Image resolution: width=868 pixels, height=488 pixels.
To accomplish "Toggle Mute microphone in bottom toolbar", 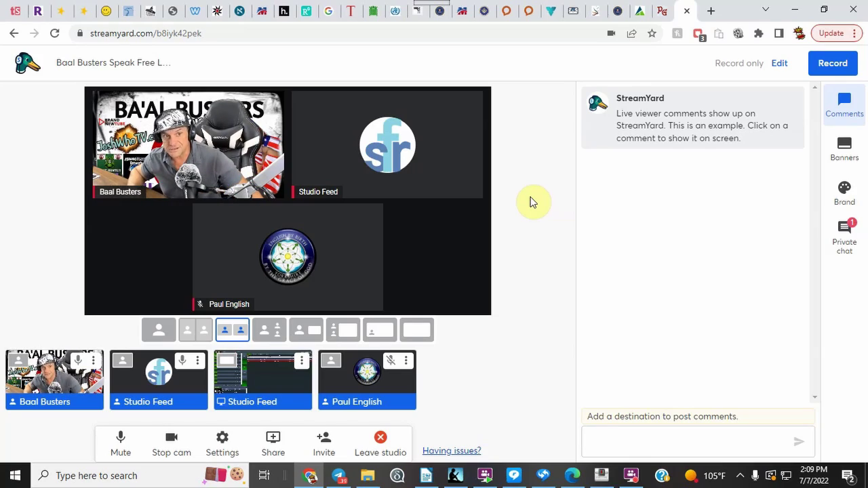I will point(121,443).
